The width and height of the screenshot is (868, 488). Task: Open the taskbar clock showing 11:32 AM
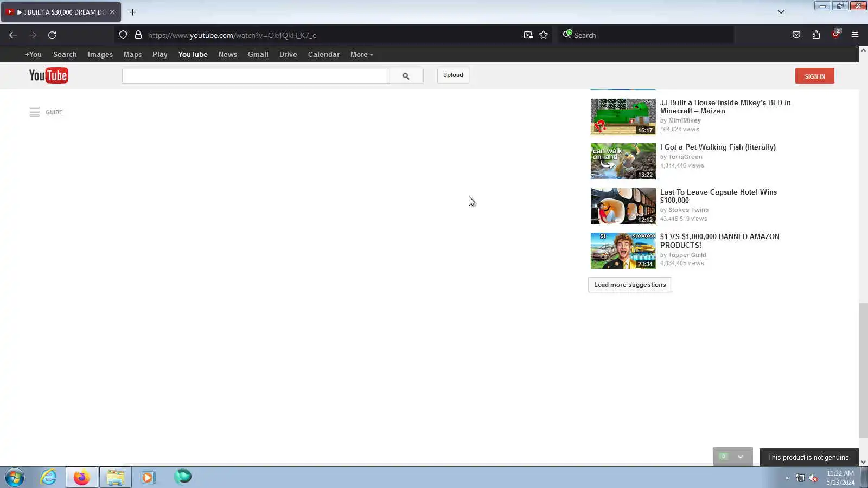tap(840, 478)
